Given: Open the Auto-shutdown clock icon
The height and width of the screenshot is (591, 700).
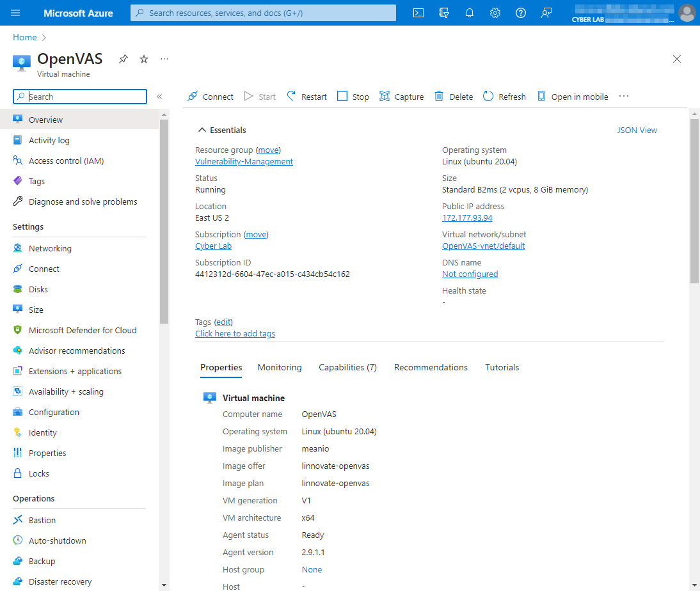Looking at the screenshot, I should (x=17, y=540).
